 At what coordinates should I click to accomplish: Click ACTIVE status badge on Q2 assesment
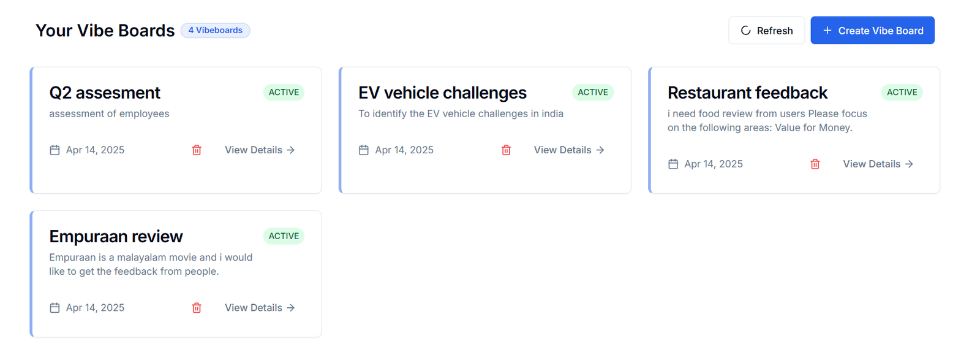[284, 93]
